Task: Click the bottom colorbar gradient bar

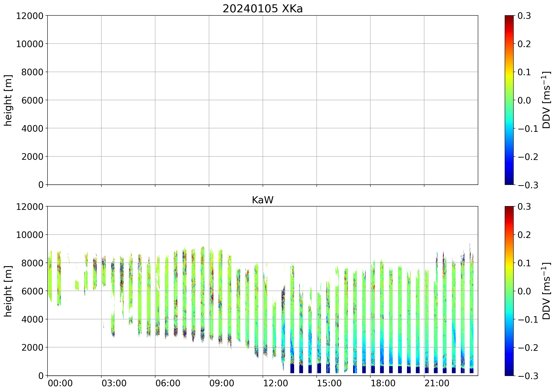Action: 509,291
